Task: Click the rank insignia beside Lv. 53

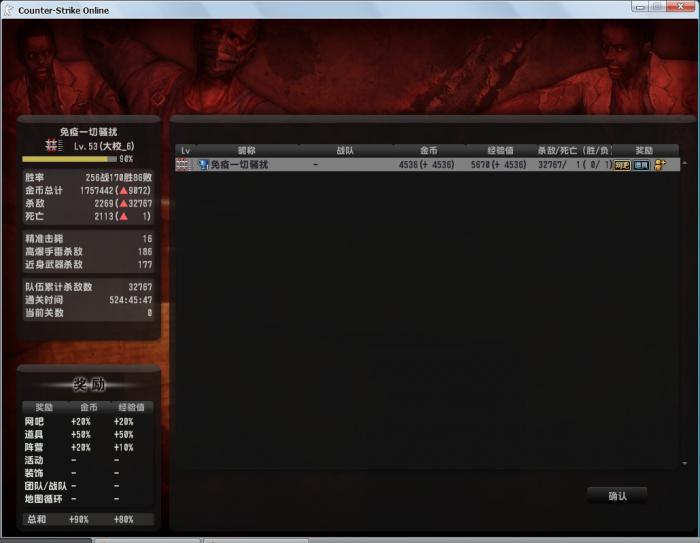Action: tap(54, 146)
